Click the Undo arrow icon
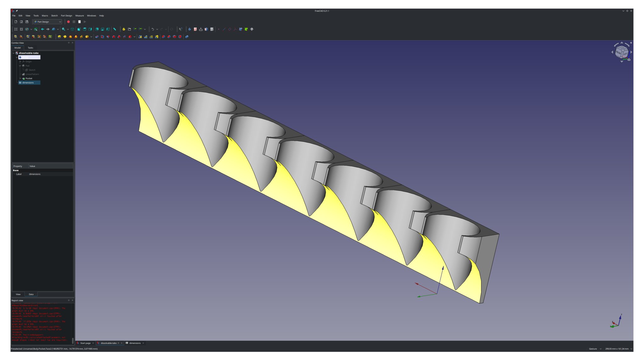644x364 pixels. coord(153,29)
